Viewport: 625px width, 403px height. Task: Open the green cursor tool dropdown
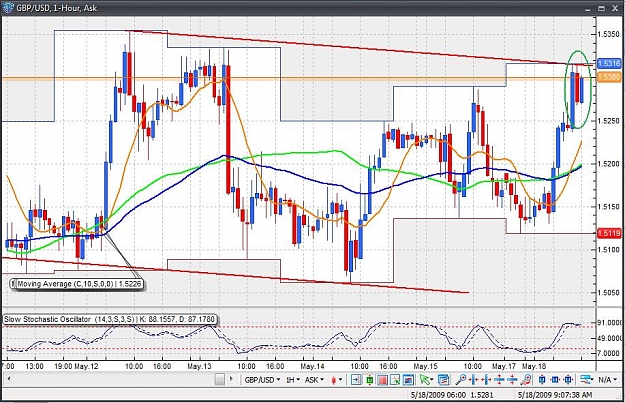[426, 379]
